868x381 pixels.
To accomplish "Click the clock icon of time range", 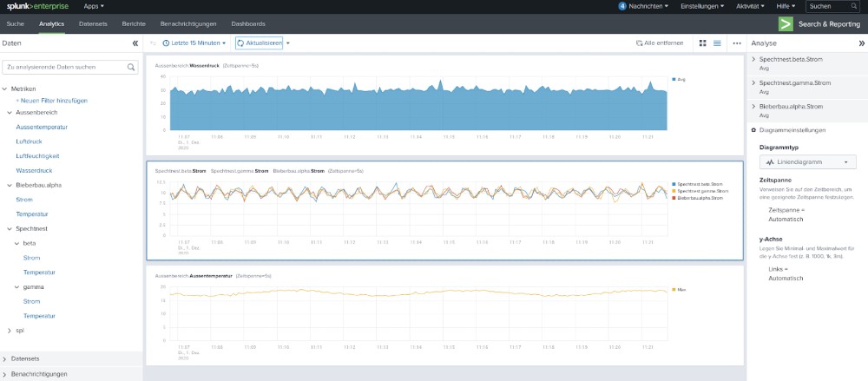I will [166, 43].
